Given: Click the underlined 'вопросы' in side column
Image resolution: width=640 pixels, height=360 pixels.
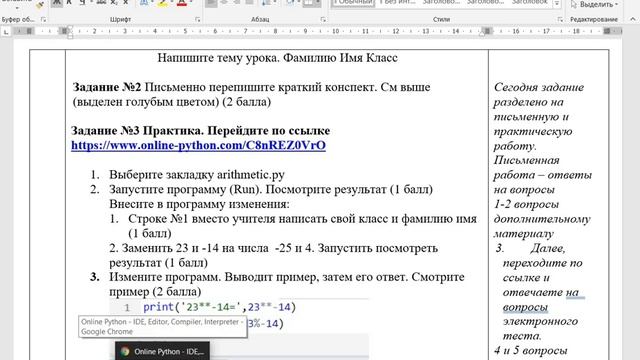Looking at the screenshot, I should [x=525, y=307].
